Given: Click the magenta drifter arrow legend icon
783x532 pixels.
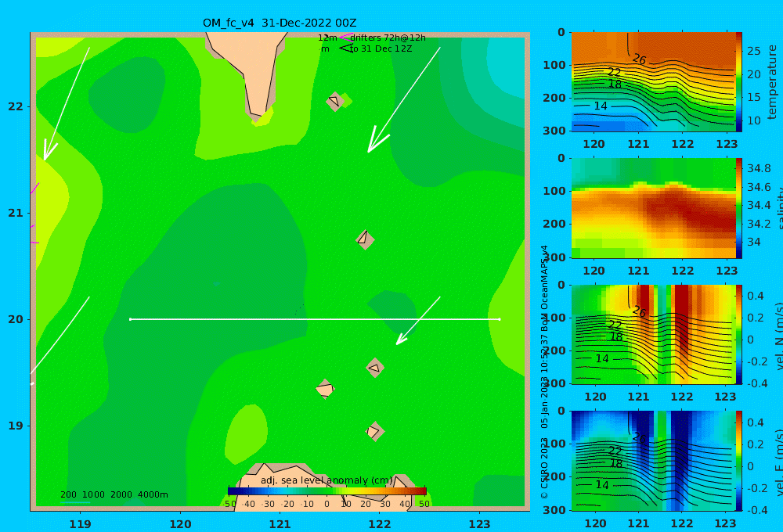Looking at the screenshot, I should [345, 37].
